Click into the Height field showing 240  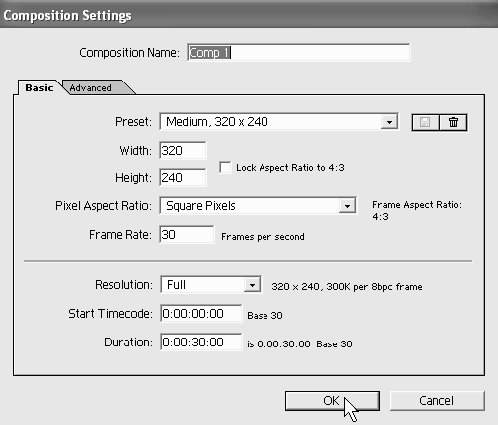(x=183, y=178)
